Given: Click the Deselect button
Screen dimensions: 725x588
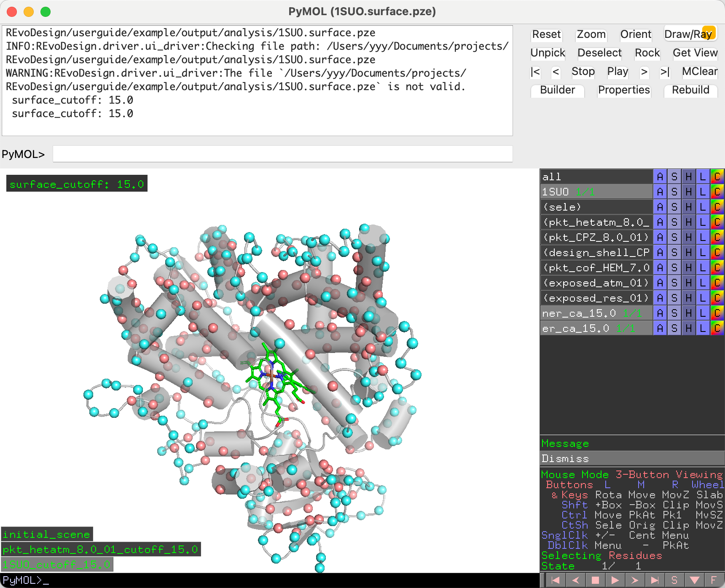Looking at the screenshot, I should coord(599,53).
